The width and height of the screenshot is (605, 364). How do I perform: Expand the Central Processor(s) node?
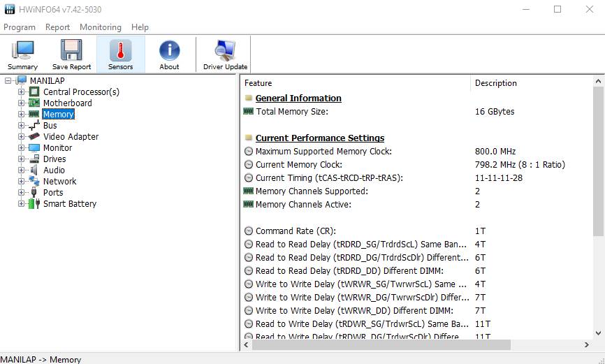tap(21, 92)
